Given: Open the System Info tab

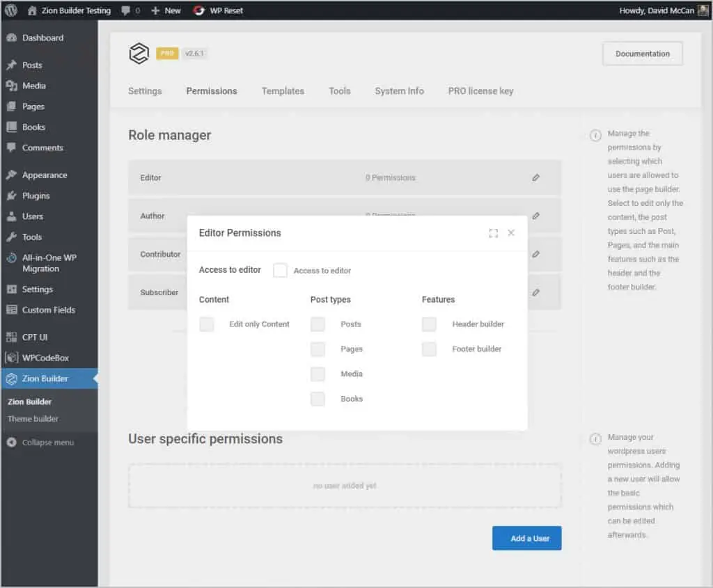Looking at the screenshot, I should pos(399,91).
